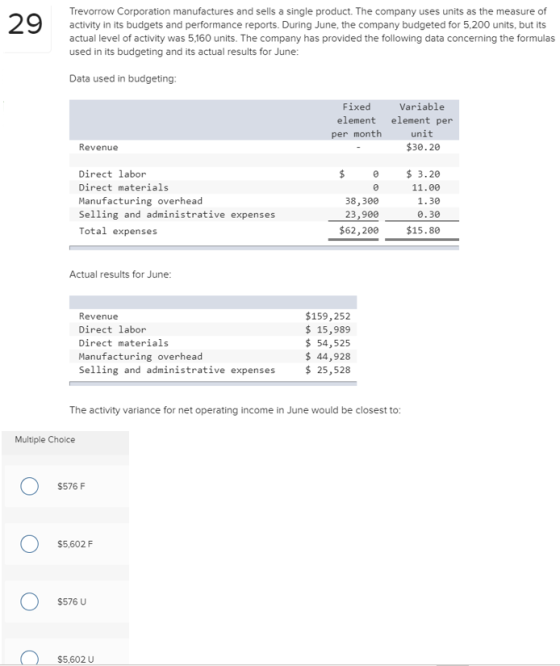Click the $576 F answer text
Viewport: 560px width, 666px height.
coord(71,486)
